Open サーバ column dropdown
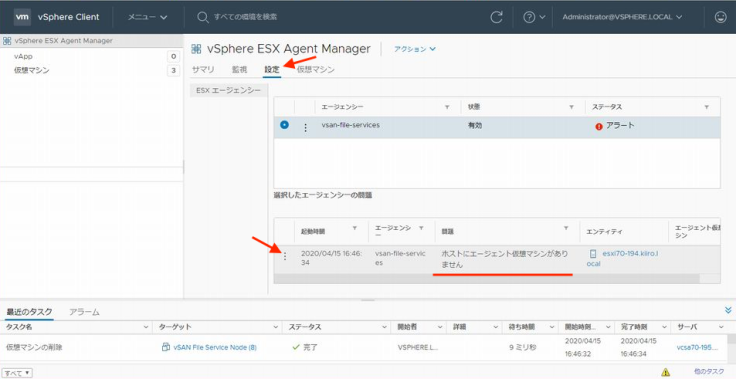The width and height of the screenshot is (736, 379). point(721,327)
